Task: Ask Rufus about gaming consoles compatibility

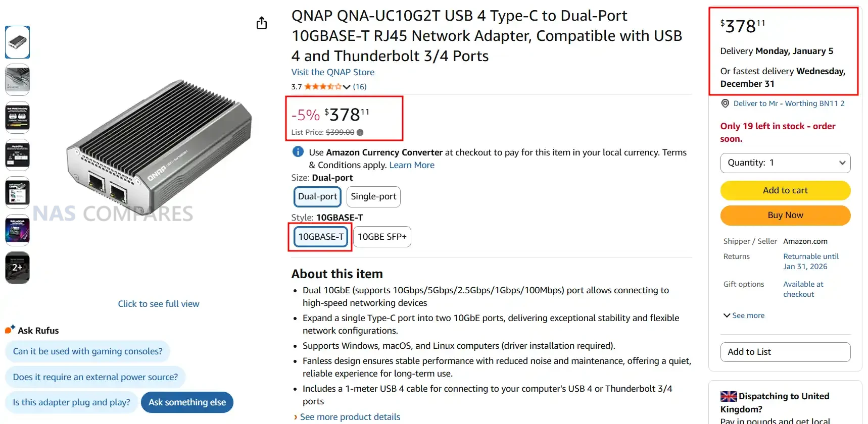Action: point(88,351)
